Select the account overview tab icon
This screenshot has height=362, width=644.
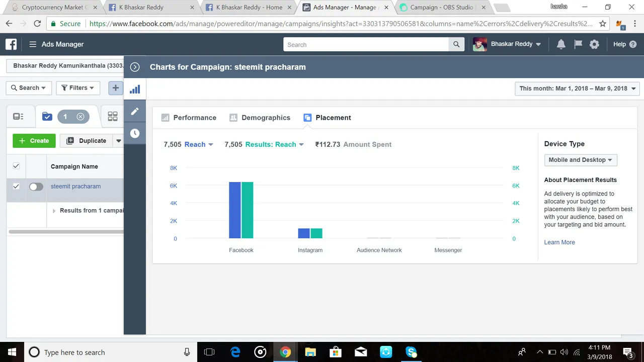(19, 117)
